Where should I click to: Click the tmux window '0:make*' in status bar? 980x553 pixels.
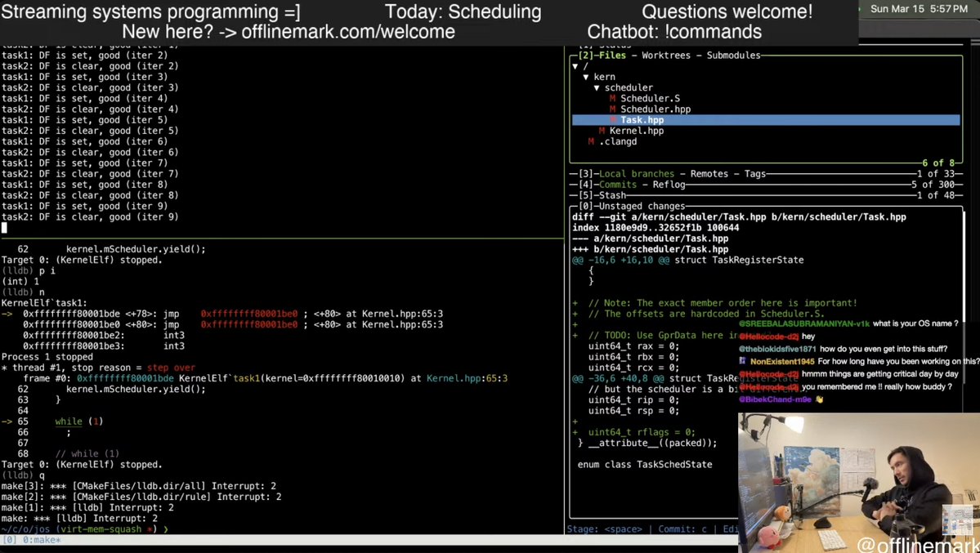coord(41,540)
